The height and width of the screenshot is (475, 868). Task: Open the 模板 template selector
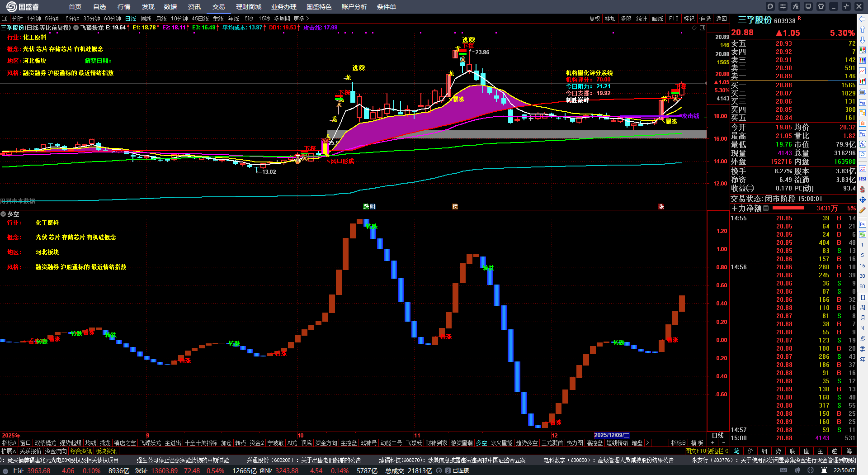(698, 443)
